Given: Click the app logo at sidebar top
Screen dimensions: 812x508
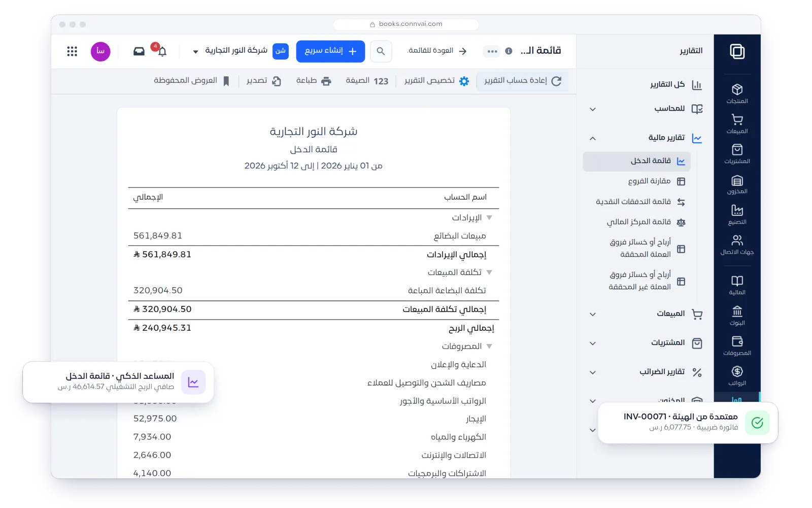Looking at the screenshot, I should tap(737, 51).
